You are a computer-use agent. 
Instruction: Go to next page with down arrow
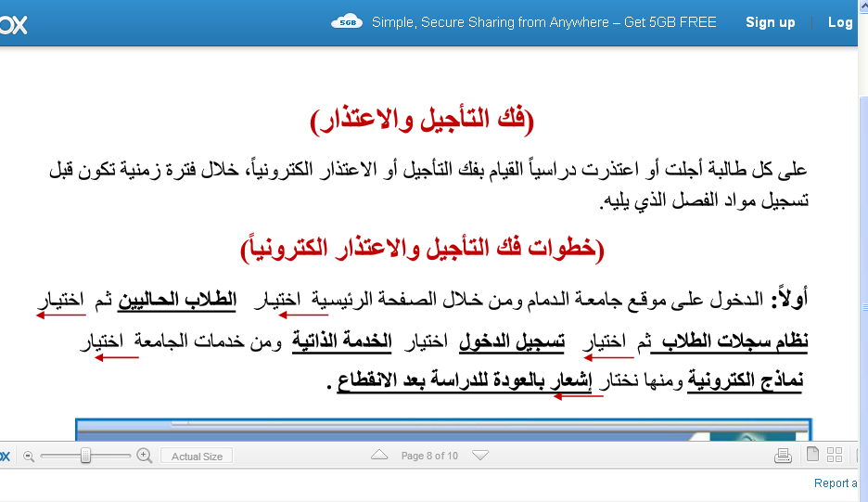click(480, 456)
